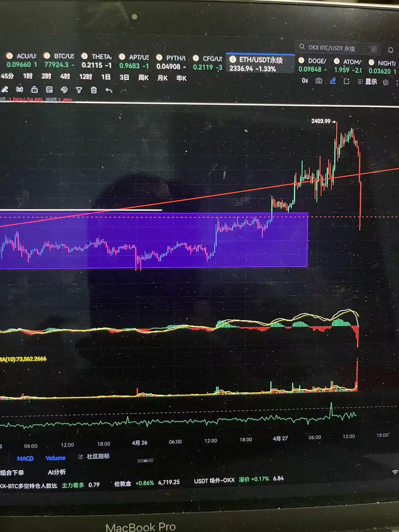Select the brush drawing tool icon
This screenshot has width=399, height=532.
[5, 89]
